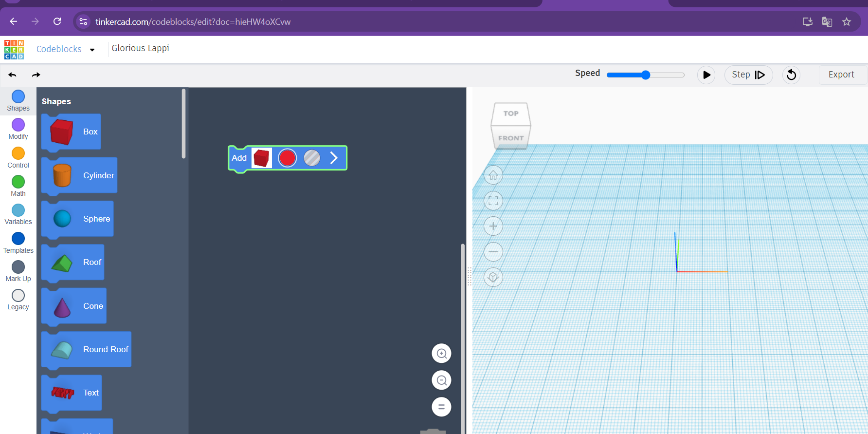Screen dimensions: 868x434
Task: Open the Codeblocks dropdown menu
Action: click(x=66, y=49)
